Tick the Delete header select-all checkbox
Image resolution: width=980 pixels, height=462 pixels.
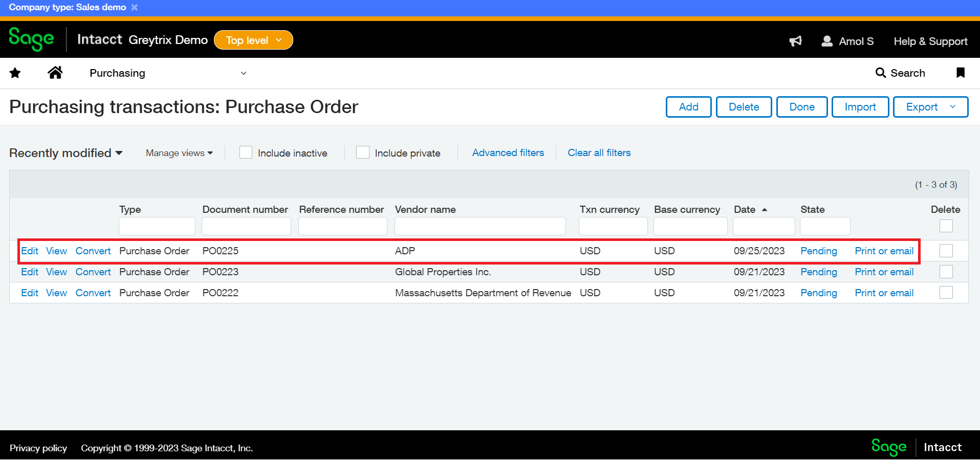point(946,226)
